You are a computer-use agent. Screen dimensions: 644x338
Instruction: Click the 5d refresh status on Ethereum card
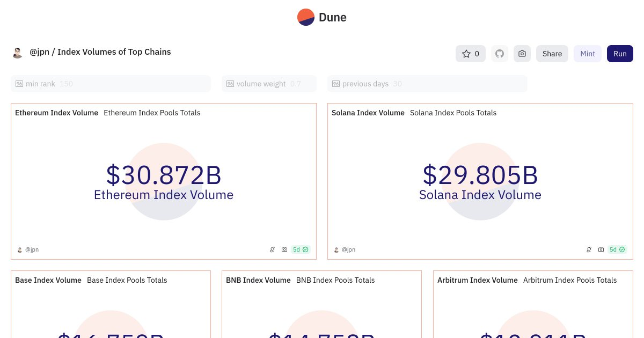pyautogui.click(x=300, y=249)
